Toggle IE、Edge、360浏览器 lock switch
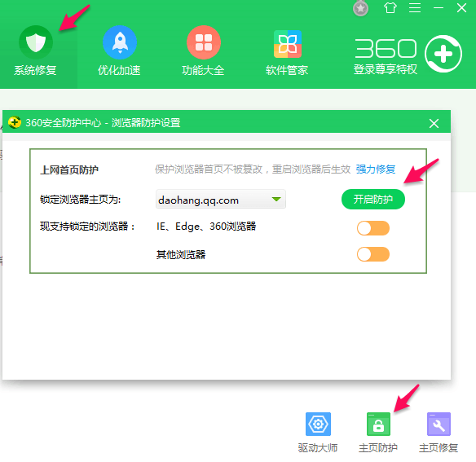Viewport: 476px width, 462px height. (x=373, y=228)
